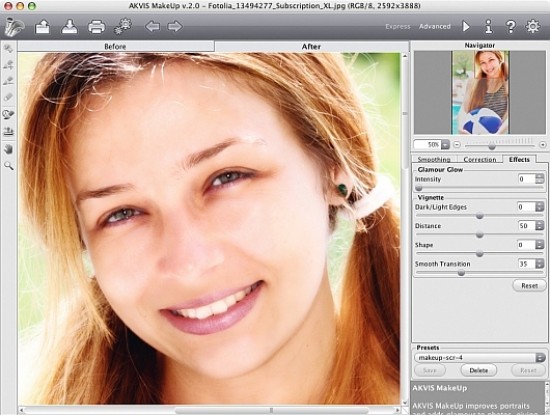Click the 'AKVIS MakeUp' hint heading

440,388
